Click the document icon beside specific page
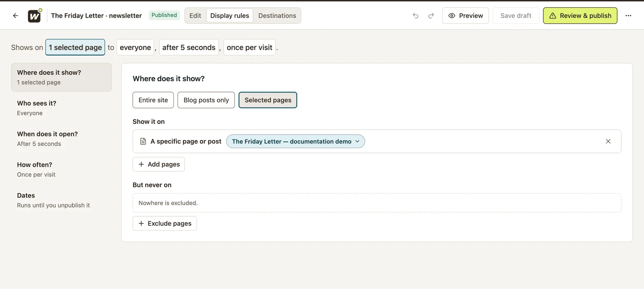Screen dimensions: 644x289 (143, 141)
